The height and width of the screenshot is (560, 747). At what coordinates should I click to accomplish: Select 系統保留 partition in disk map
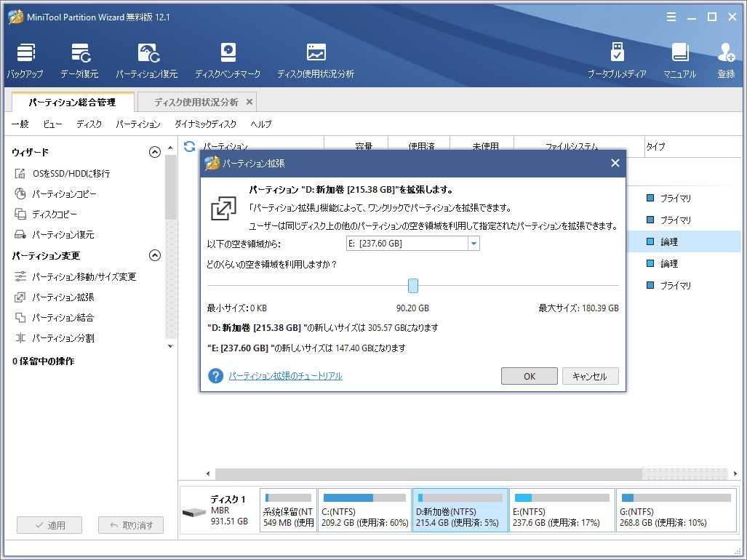(288, 510)
